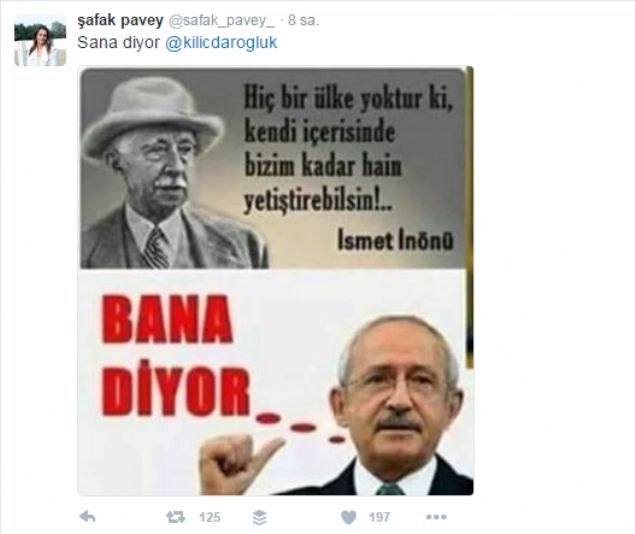The image size is (635, 534).
Task: Click the grey hat in the black-and-white photo
Action: [x=153, y=114]
